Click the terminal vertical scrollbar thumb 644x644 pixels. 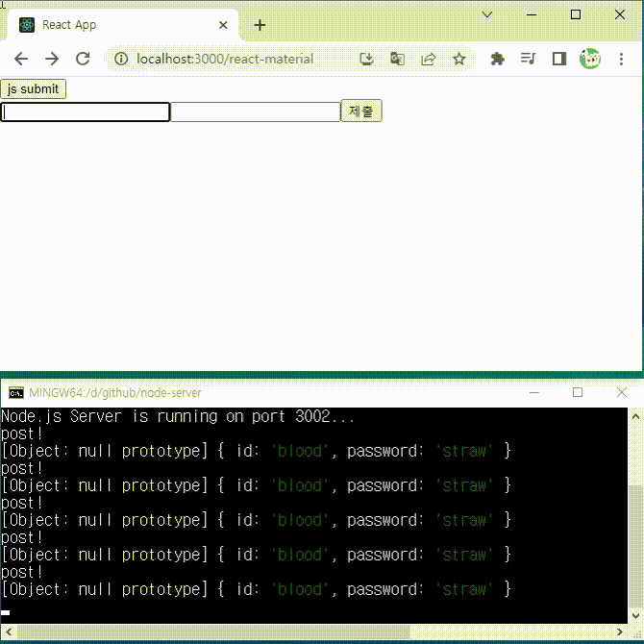pos(635,546)
